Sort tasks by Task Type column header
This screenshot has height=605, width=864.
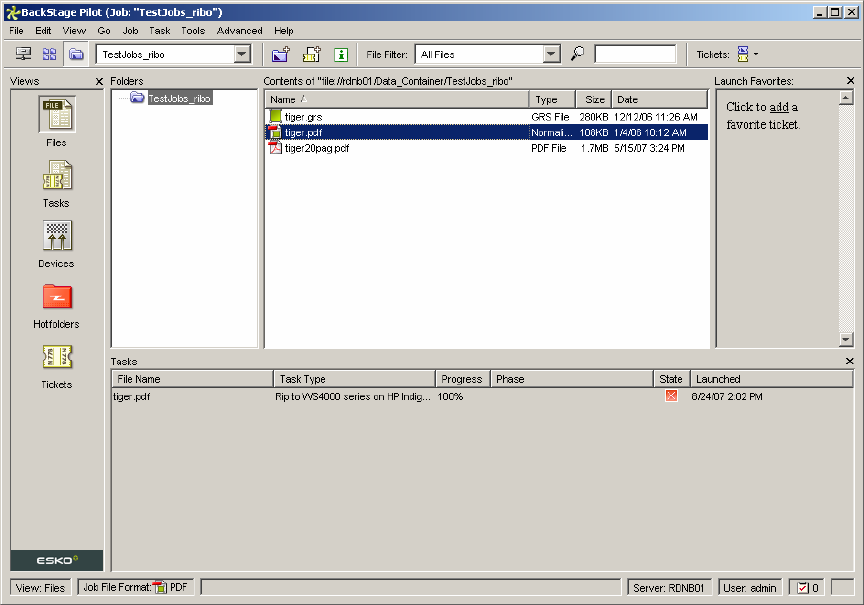(354, 379)
